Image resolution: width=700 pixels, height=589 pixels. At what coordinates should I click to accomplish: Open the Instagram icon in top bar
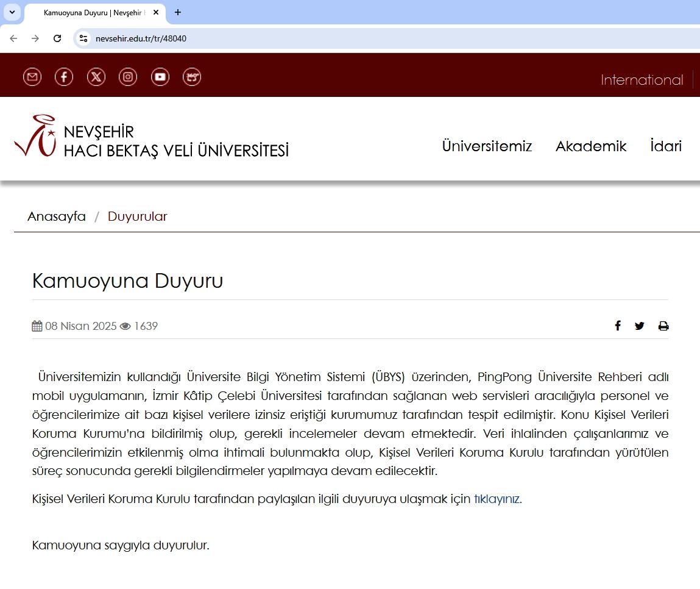pyautogui.click(x=128, y=77)
